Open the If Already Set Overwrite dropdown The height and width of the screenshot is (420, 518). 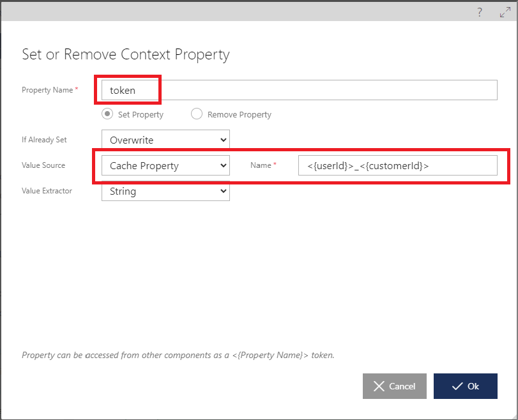pos(165,140)
